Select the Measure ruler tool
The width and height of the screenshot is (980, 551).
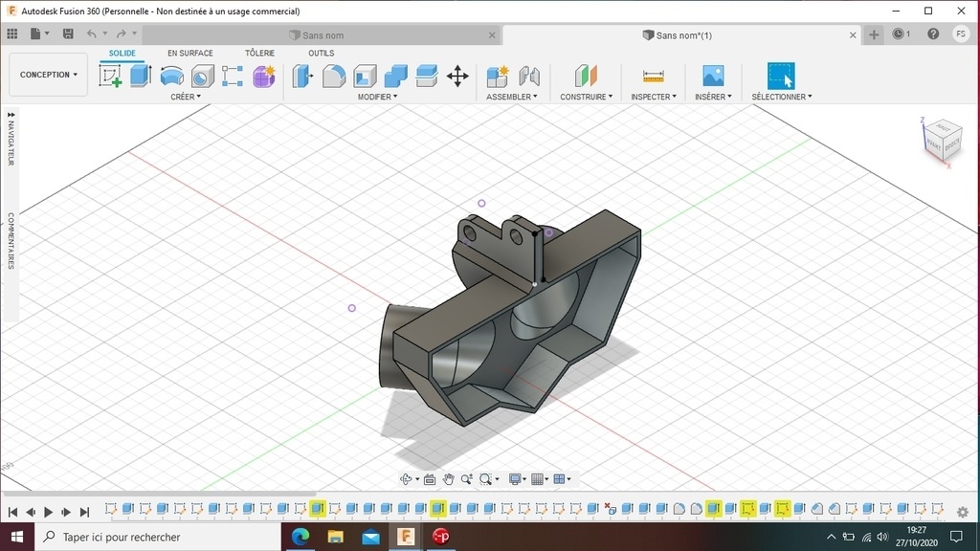coord(653,77)
